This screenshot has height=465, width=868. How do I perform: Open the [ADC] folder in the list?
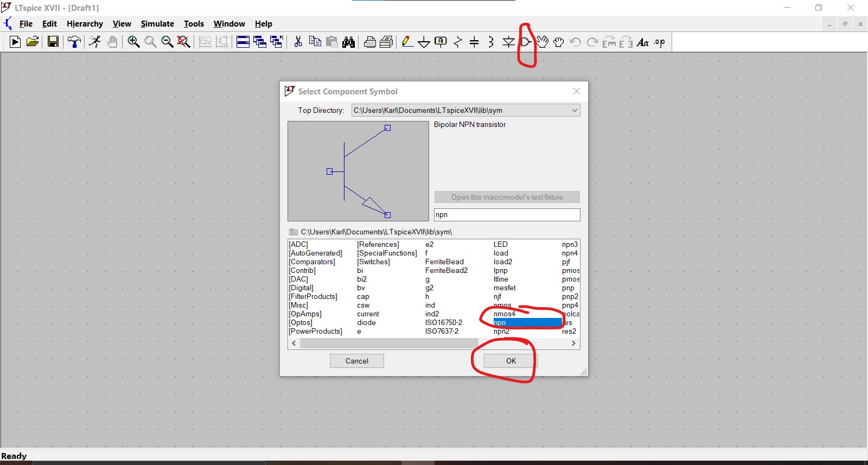[298, 244]
